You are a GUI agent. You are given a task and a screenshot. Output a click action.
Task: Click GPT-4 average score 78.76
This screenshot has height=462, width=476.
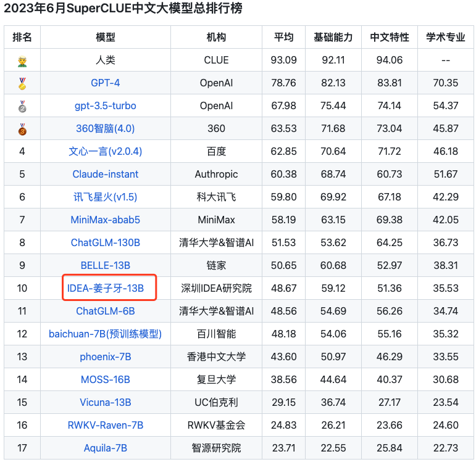[x=283, y=83]
